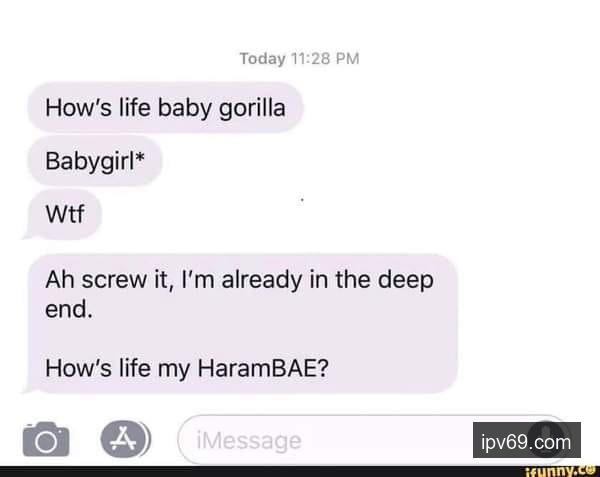This screenshot has width=600, height=477.
Task: Open the App Store apps icon
Action: 126,439
